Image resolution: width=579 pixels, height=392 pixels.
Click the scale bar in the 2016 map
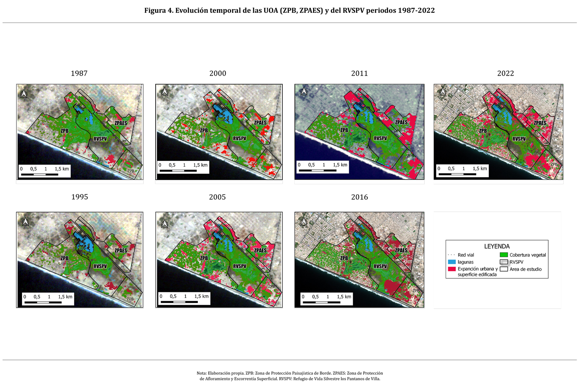point(321,302)
